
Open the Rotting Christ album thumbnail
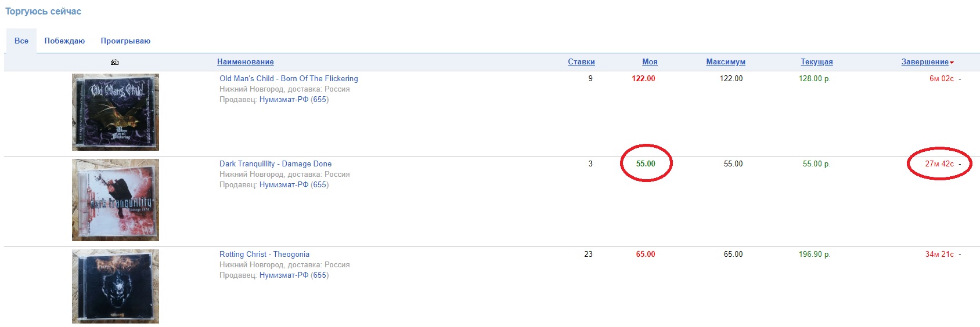coord(116,286)
